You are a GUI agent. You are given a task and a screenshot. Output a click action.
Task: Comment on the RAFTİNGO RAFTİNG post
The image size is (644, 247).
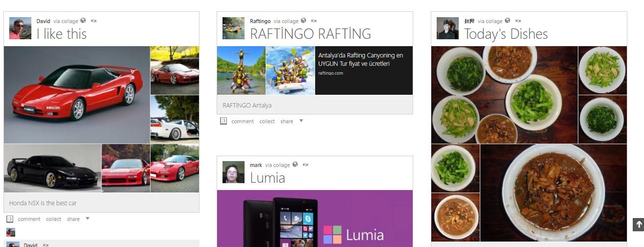tap(243, 121)
